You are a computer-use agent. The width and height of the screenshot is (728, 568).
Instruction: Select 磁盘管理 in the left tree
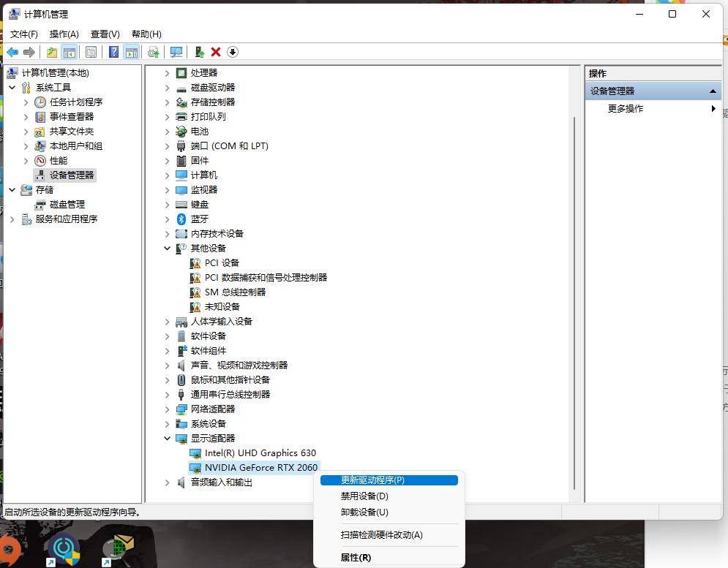pyautogui.click(x=69, y=204)
